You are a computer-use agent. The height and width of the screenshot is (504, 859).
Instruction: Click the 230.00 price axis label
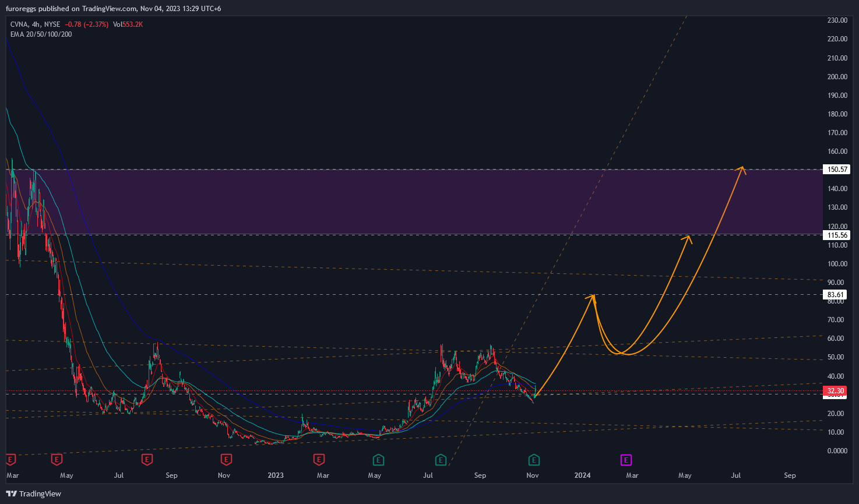pyautogui.click(x=837, y=20)
